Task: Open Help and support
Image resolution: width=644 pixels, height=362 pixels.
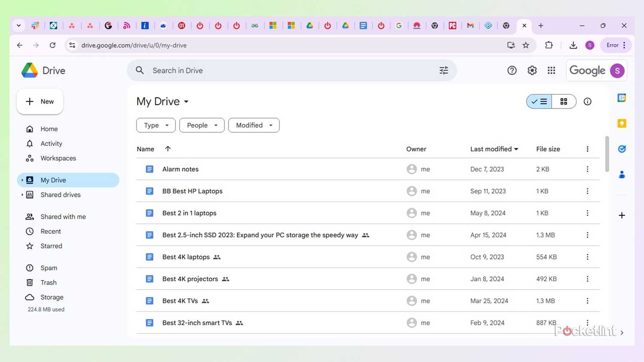Action: point(512,70)
